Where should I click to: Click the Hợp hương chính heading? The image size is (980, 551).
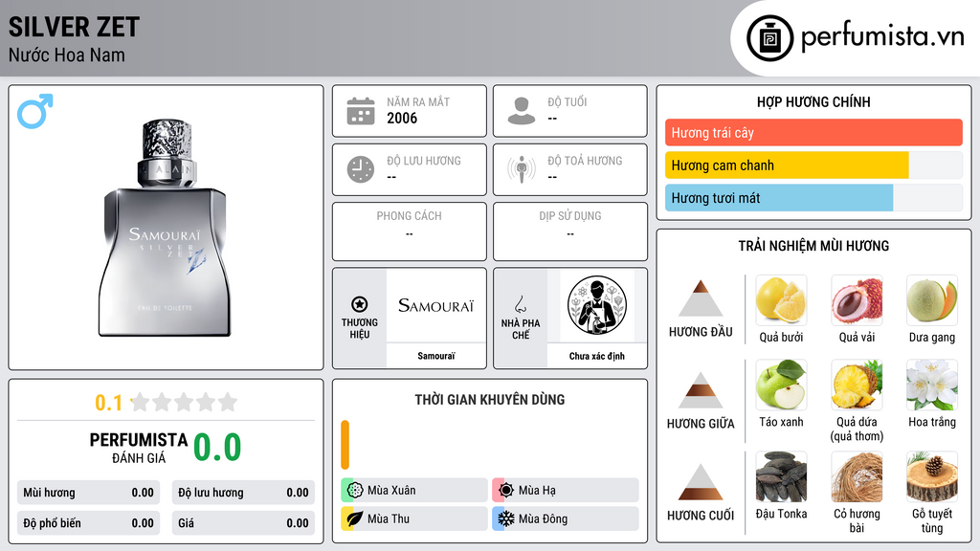(x=813, y=101)
